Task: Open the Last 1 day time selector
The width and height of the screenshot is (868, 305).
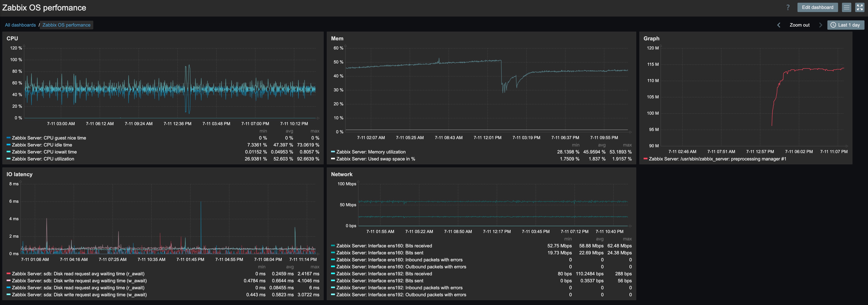Action: [x=845, y=25]
